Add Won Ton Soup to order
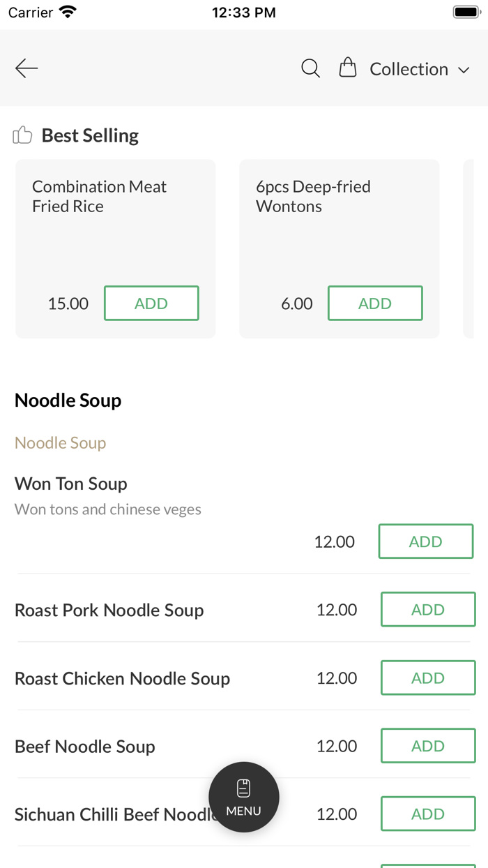Image resolution: width=488 pixels, height=868 pixels. [425, 541]
